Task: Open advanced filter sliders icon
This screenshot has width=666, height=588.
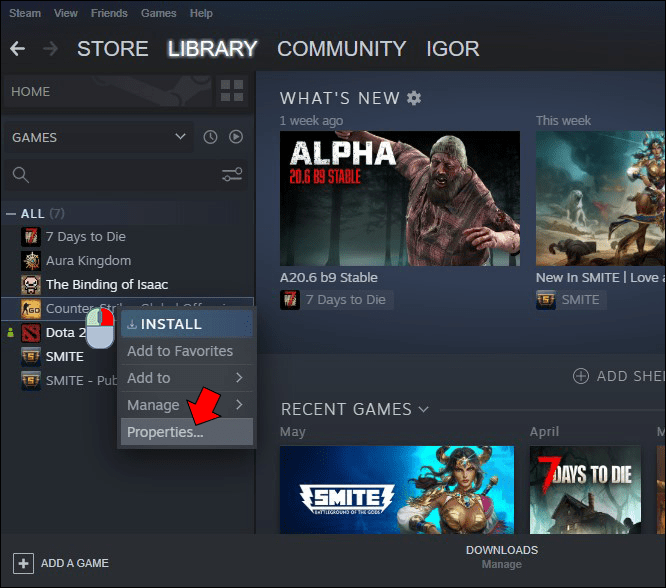Action: [232, 174]
